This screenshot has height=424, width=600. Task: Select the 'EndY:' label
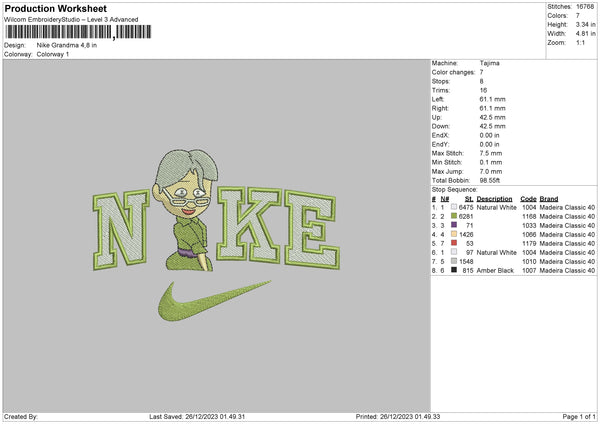point(440,144)
